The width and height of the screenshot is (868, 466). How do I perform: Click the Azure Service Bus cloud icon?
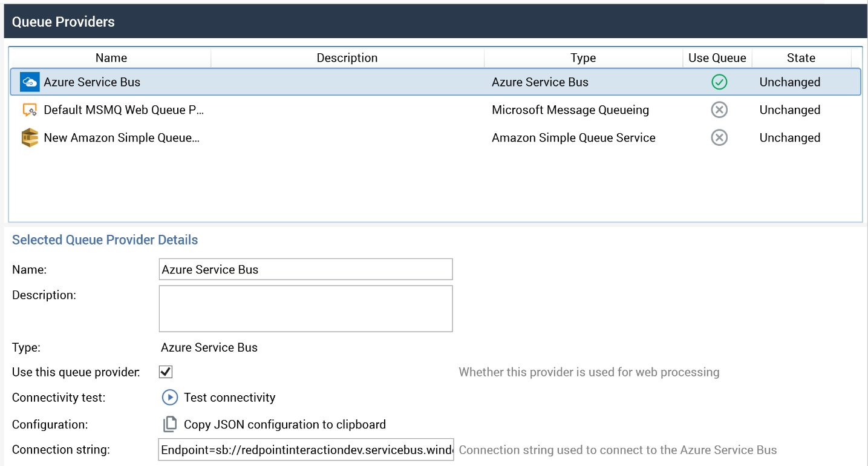(x=29, y=82)
